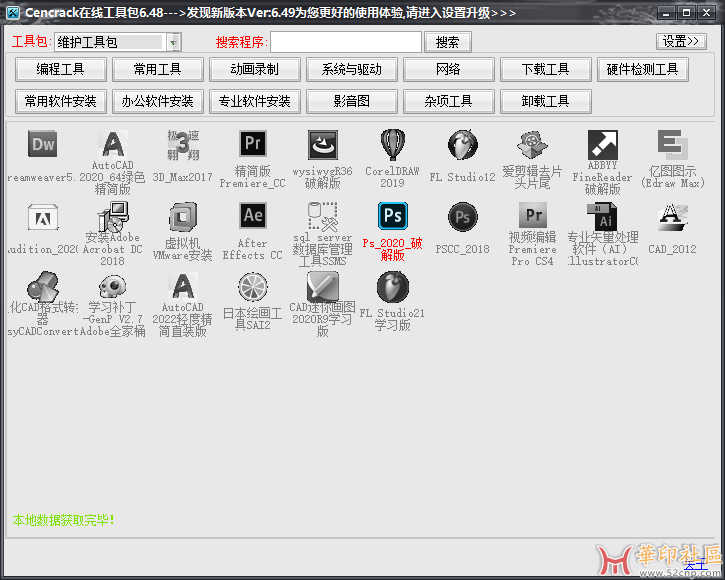Launch 视频编辑 Premiere Pro CS4 icon
725x580 pixels.
pos(533,216)
